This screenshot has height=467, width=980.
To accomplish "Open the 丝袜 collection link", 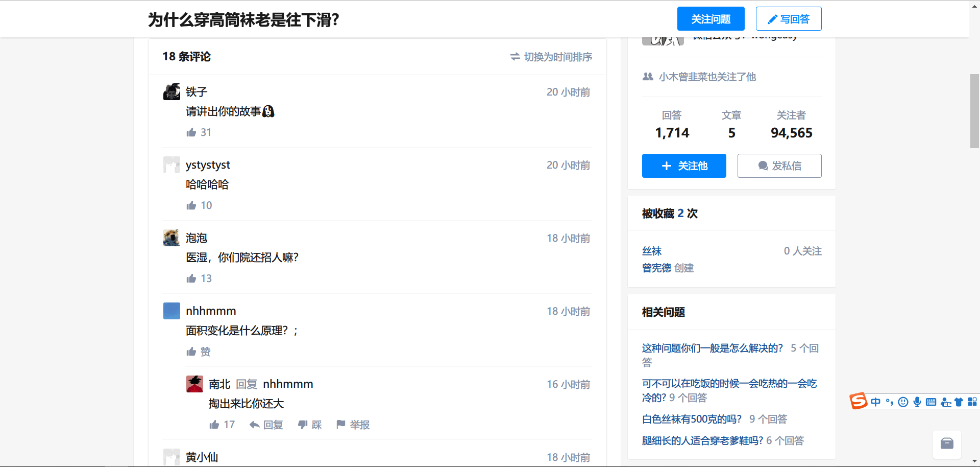I will [x=651, y=251].
